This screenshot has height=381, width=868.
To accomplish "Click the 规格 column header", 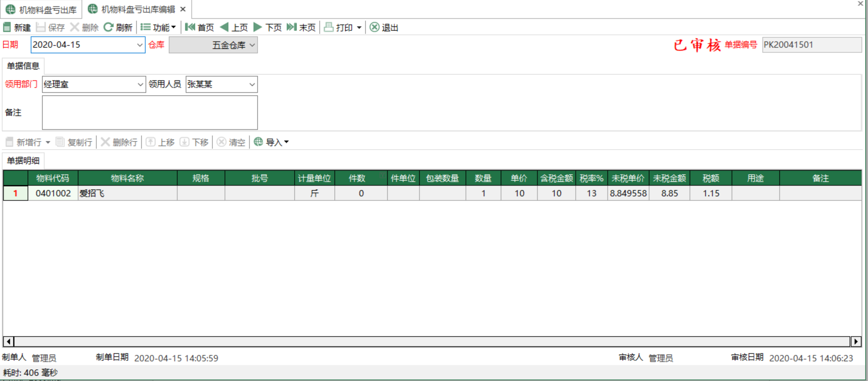I will coord(201,178).
